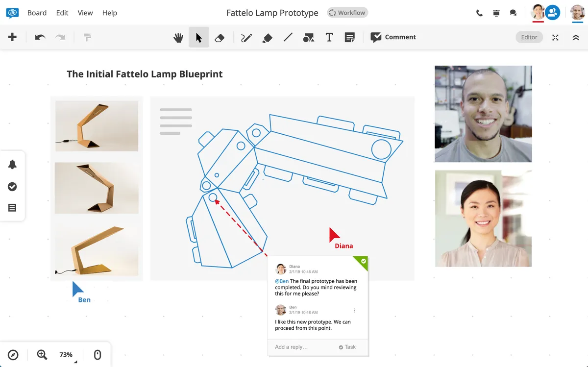588x367 pixels.
Task: Collapse the toolbar with double chevron
Action: click(576, 37)
